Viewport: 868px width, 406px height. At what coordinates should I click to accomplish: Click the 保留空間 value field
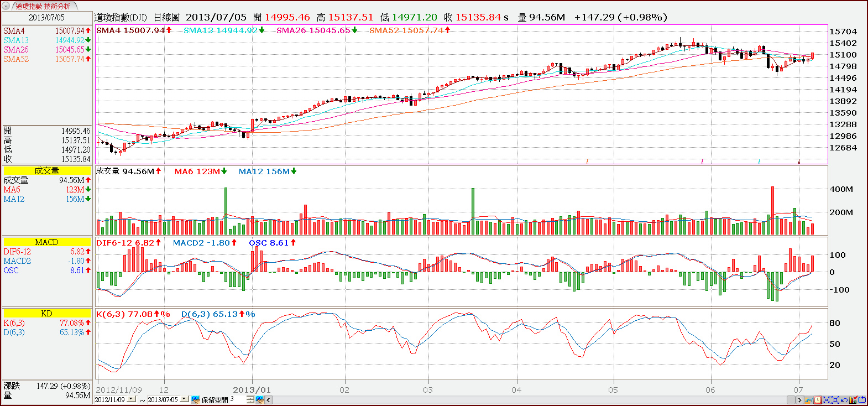pyautogui.click(x=238, y=399)
